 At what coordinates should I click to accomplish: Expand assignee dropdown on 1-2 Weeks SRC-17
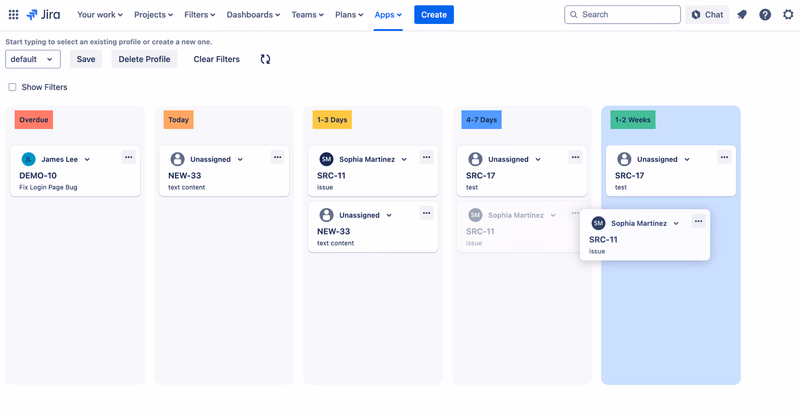click(x=687, y=160)
